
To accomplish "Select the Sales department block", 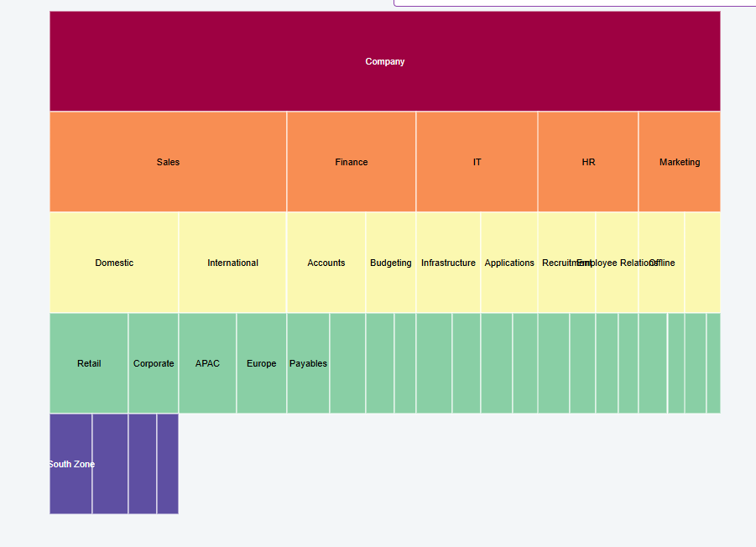I will coord(169,162).
